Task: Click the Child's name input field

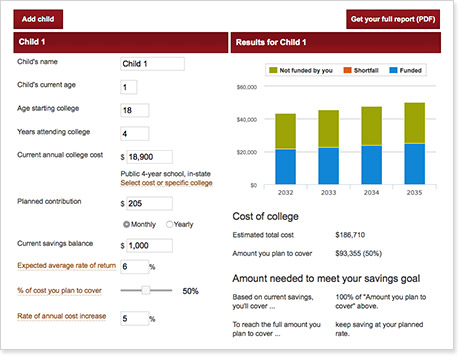Action: point(152,64)
